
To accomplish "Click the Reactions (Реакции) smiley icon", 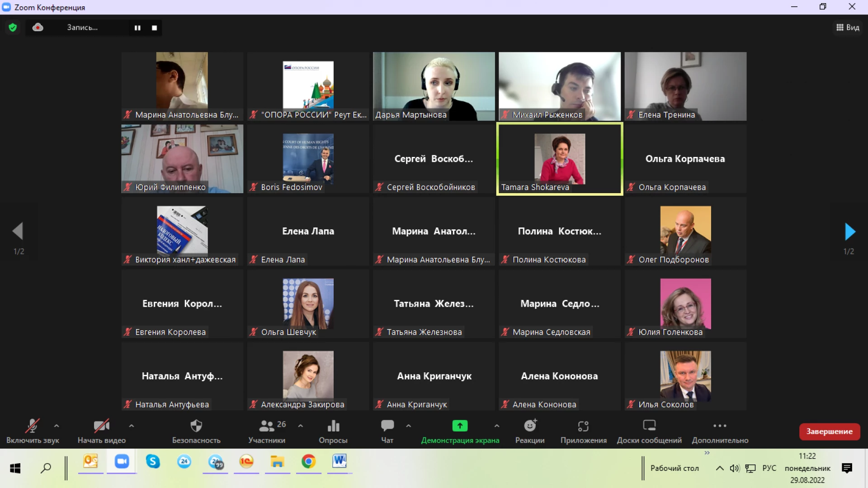I will tap(530, 426).
